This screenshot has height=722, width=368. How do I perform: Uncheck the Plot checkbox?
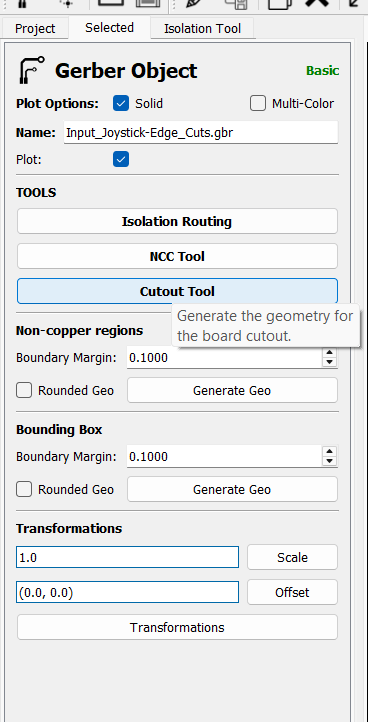pos(121,160)
